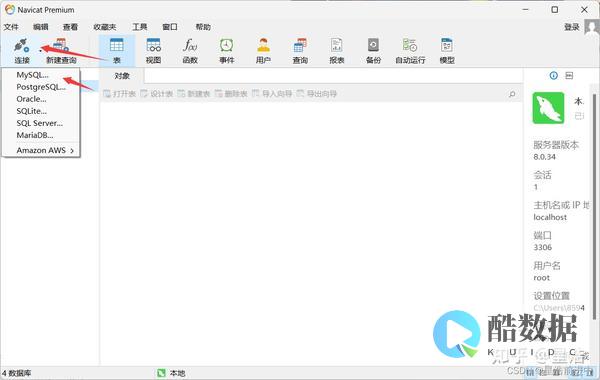Click the 本地 connection status icon
The height and width of the screenshot is (380, 600).
click(x=161, y=373)
